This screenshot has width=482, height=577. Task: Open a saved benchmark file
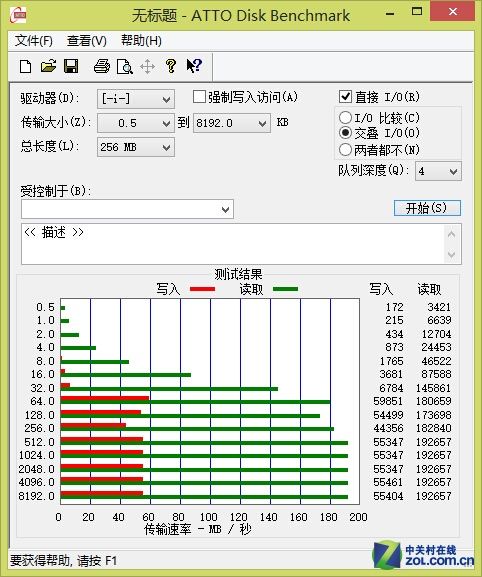coord(48,67)
